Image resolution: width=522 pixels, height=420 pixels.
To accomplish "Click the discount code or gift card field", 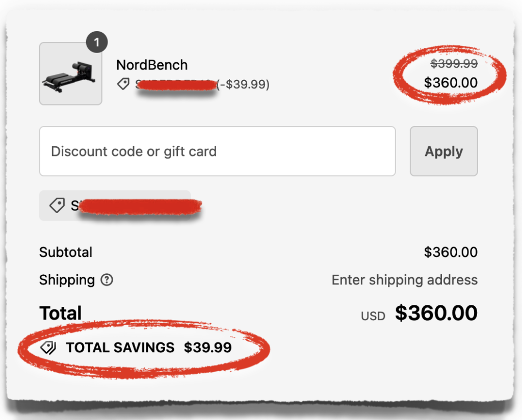I will [x=218, y=151].
